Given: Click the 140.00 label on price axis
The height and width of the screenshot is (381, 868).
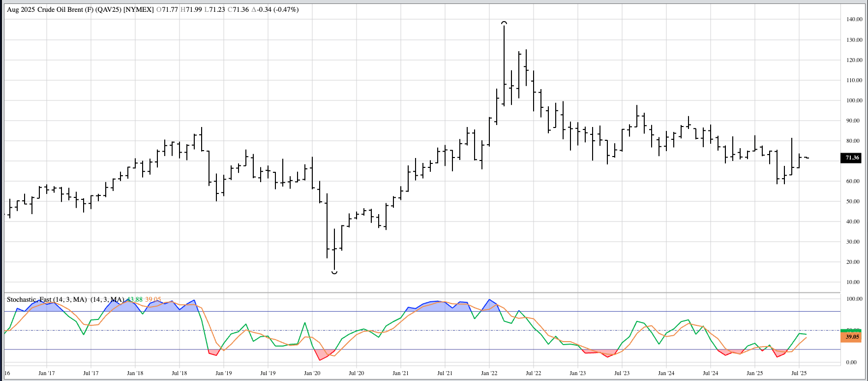Looking at the screenshot, I should pyautogui.click(x=854, y=19).
